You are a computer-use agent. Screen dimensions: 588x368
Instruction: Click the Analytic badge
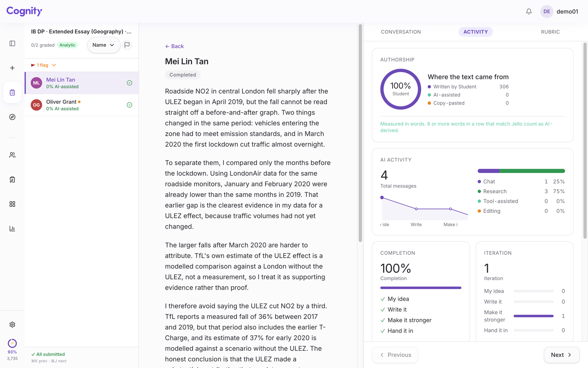[x=68, y=45]
